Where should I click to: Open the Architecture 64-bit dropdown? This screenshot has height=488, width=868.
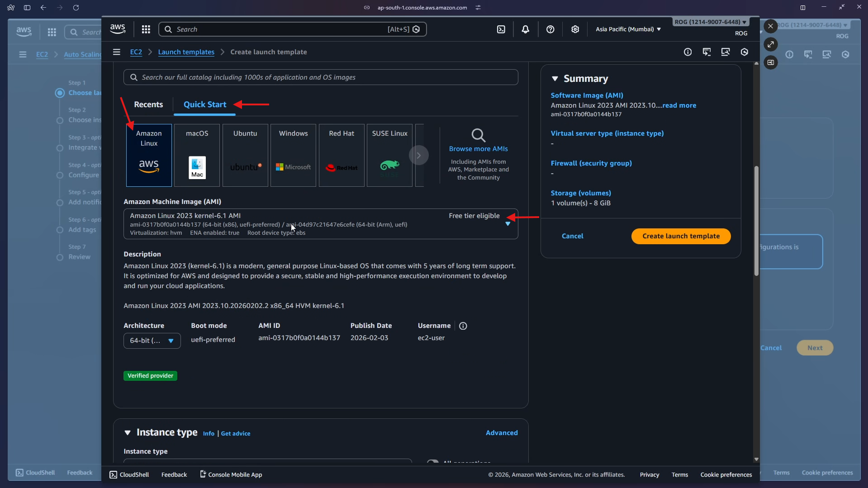coord(152,341)
